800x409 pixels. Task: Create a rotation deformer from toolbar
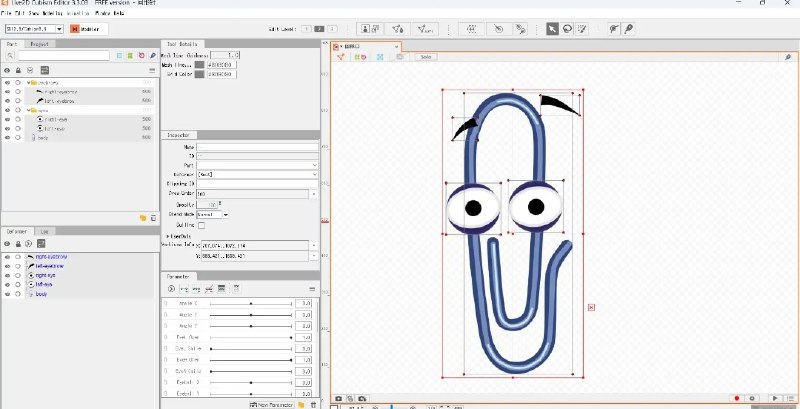coord(498,29)
